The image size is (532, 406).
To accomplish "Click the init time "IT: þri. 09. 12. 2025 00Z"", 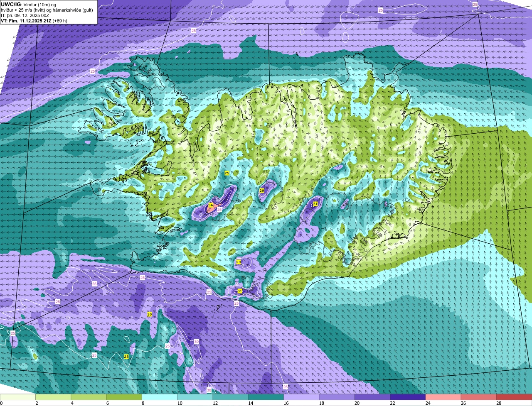I will coord(25,15).
